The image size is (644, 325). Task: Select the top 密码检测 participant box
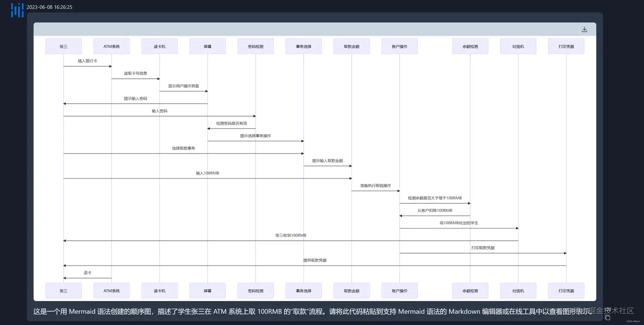point(256,46)
